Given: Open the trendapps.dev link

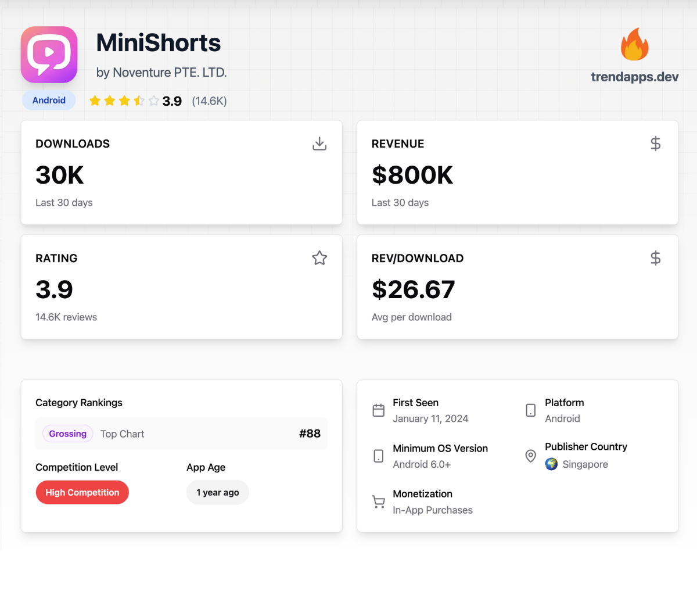Looking at the screenshot, I should pos(635,77).
